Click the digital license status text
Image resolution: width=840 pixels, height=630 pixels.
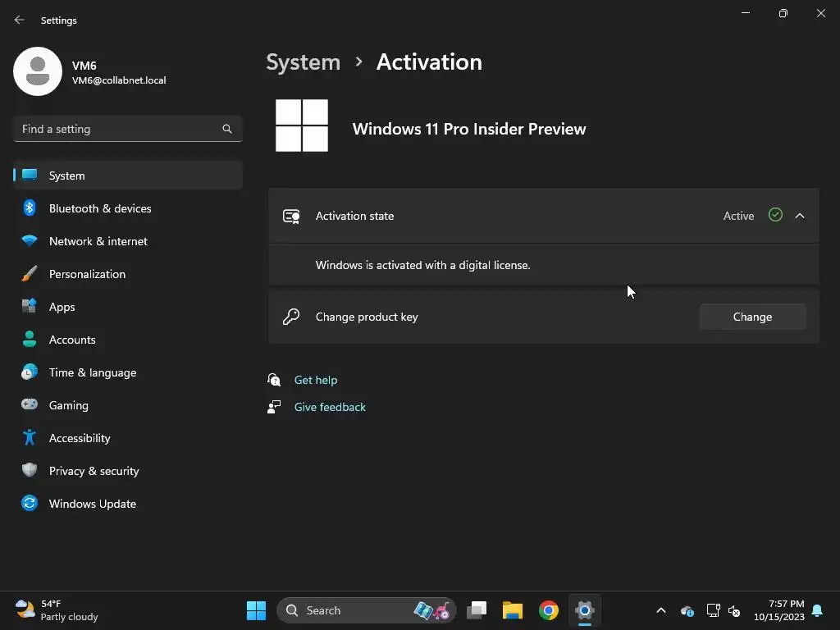(422, 265)
